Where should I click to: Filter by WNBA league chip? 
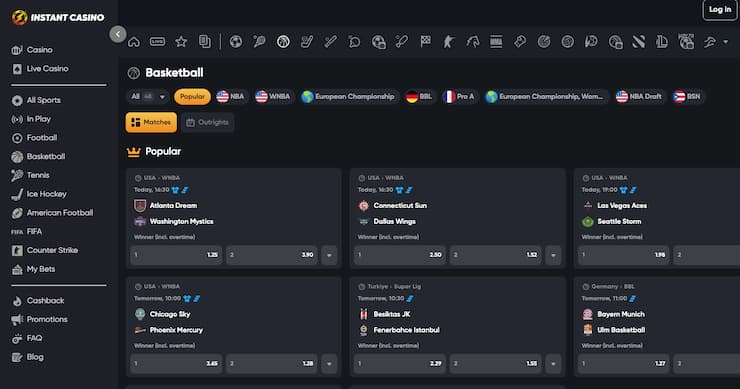click(x=273, y=96)
